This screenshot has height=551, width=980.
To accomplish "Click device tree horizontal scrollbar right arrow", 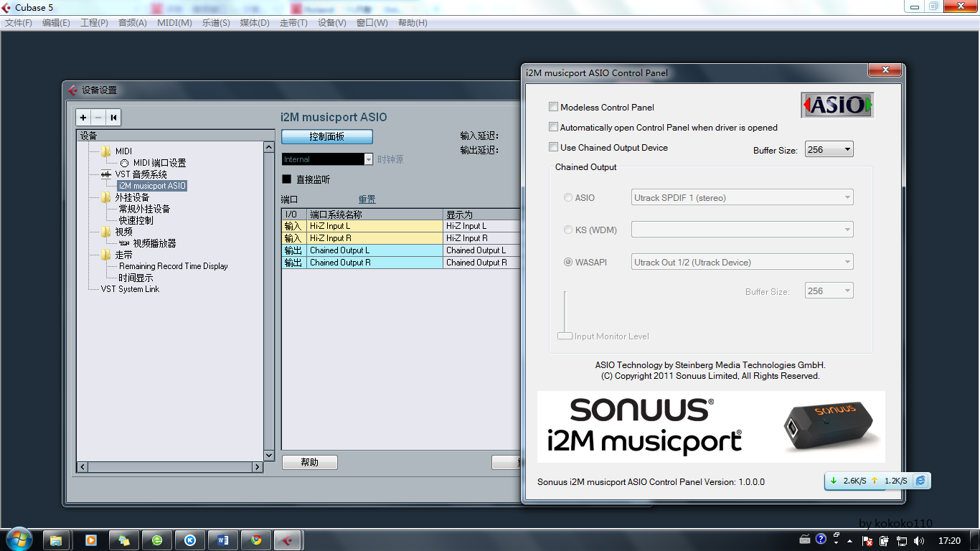I will pos(258,467).
